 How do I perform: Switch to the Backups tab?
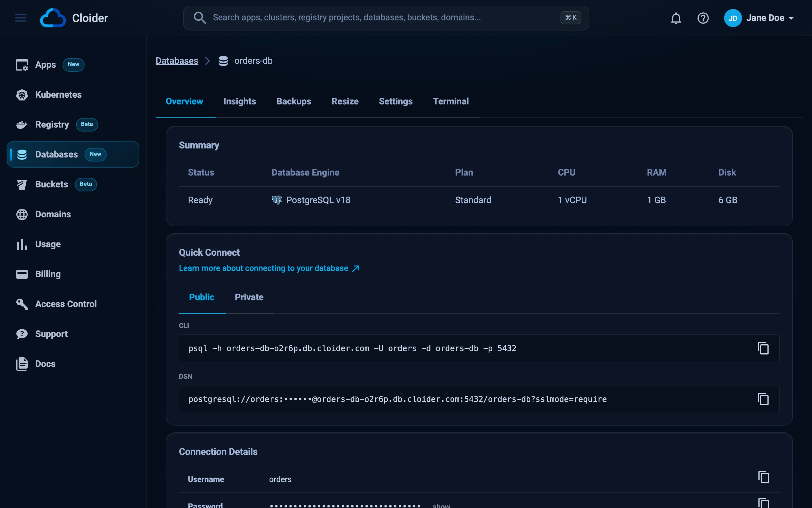pyautogui.click(x=294, y=101)
